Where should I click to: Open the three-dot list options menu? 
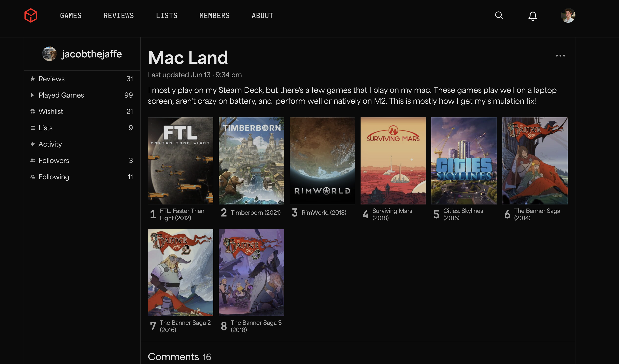560,56
